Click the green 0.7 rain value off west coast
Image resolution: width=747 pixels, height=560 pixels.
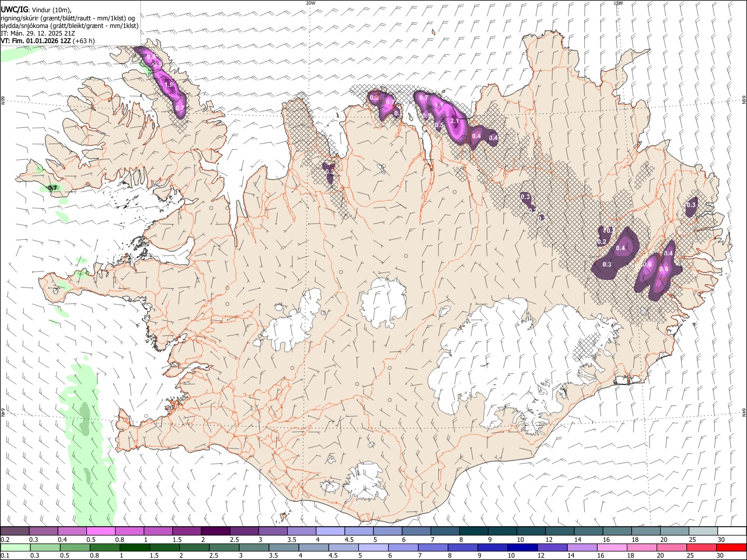pyautogui.click(x=53, y=188)
